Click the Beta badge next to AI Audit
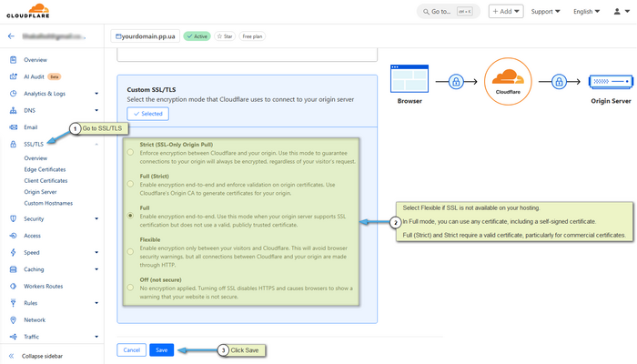This screenshot has width=637, height=364. 54,76
